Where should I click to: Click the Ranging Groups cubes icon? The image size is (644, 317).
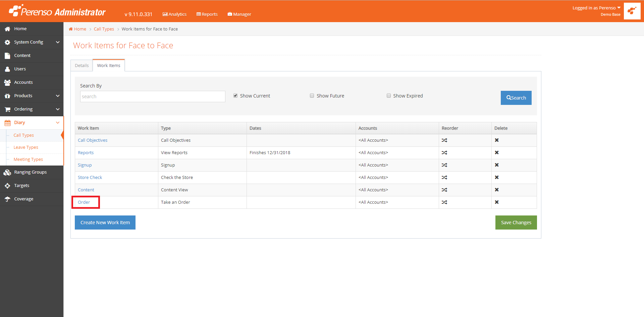pyautogui.click(x=7, y=172)
